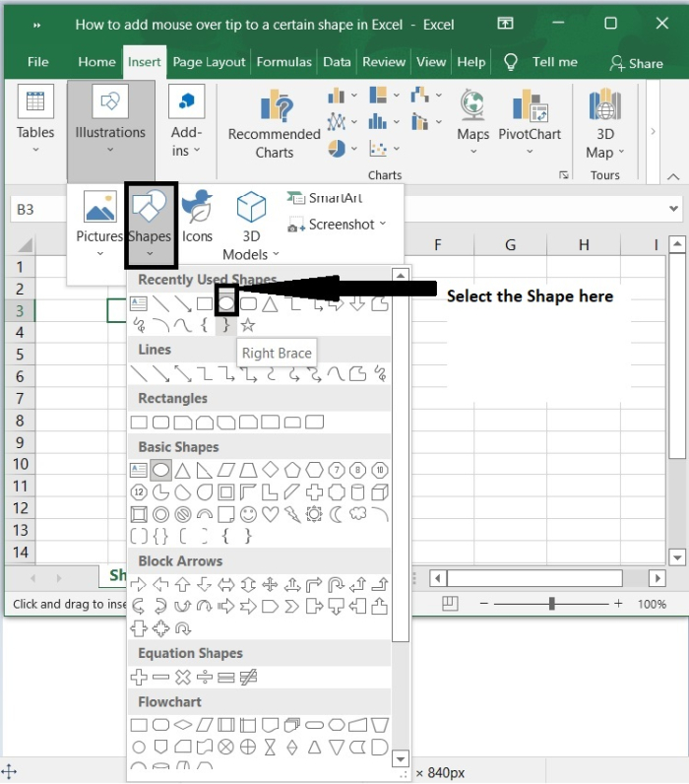Pick the U-Turn Arrow block arrow

(x=337, y=584)
